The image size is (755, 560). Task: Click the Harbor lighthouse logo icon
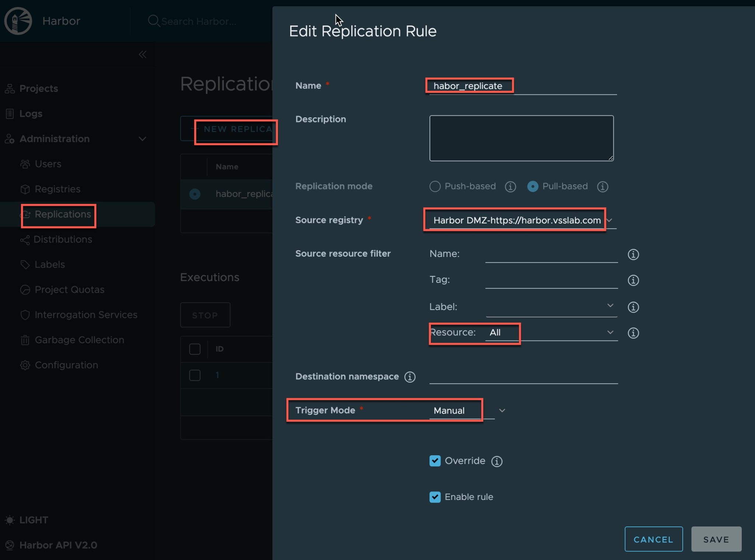tap(18, 21)
